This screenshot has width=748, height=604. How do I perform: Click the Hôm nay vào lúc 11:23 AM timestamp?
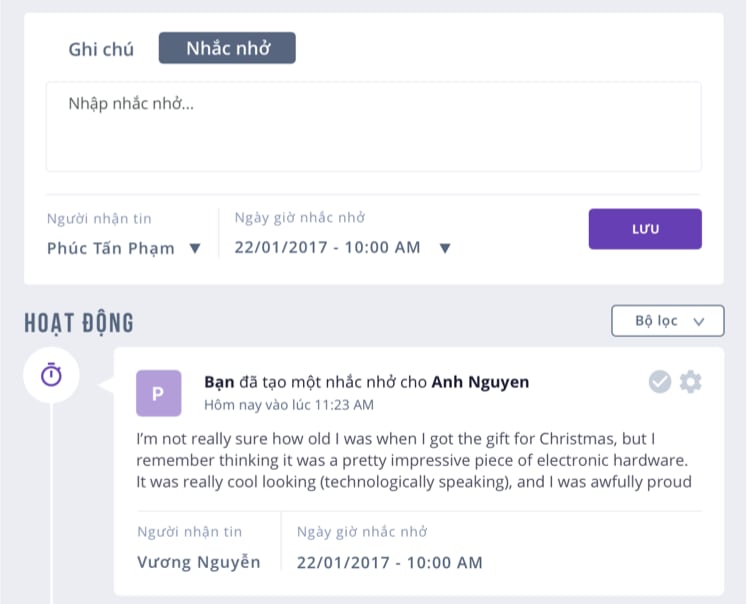288,405
